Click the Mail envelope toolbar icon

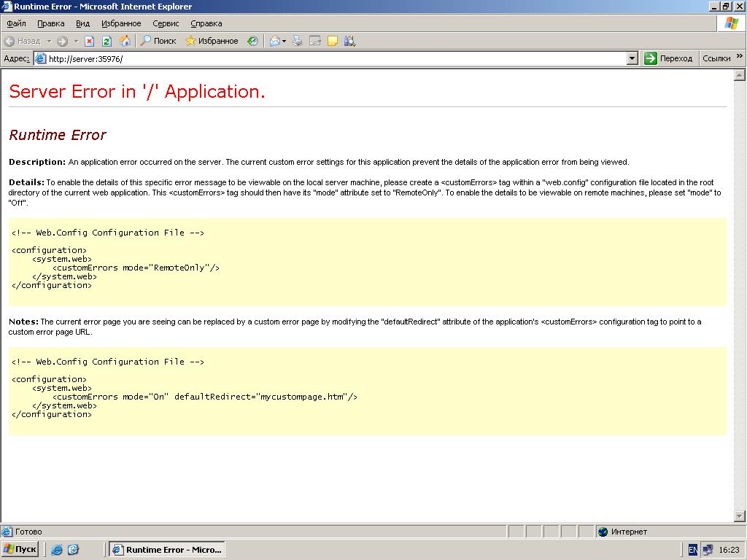(275, 41)
